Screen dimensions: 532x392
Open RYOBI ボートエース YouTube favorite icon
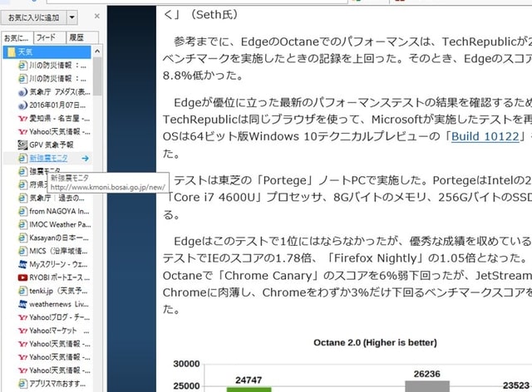[x=22, y=277]
